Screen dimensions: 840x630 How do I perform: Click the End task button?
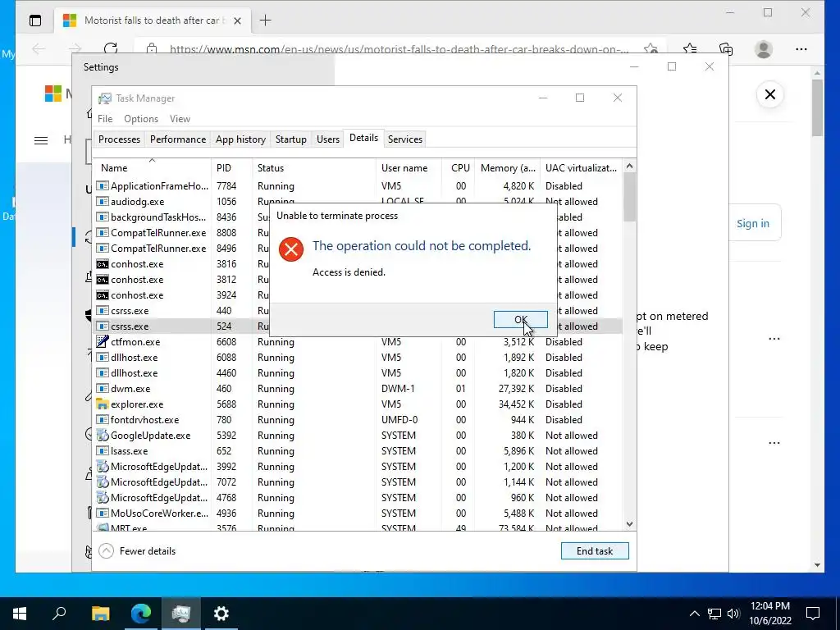[595, 550]
